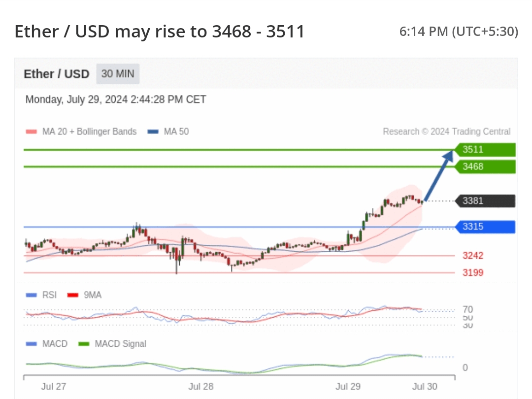This screenshot has width=532, height=399.
Task: Click the Jul 27 date axis marker
Action: point(53,386)
